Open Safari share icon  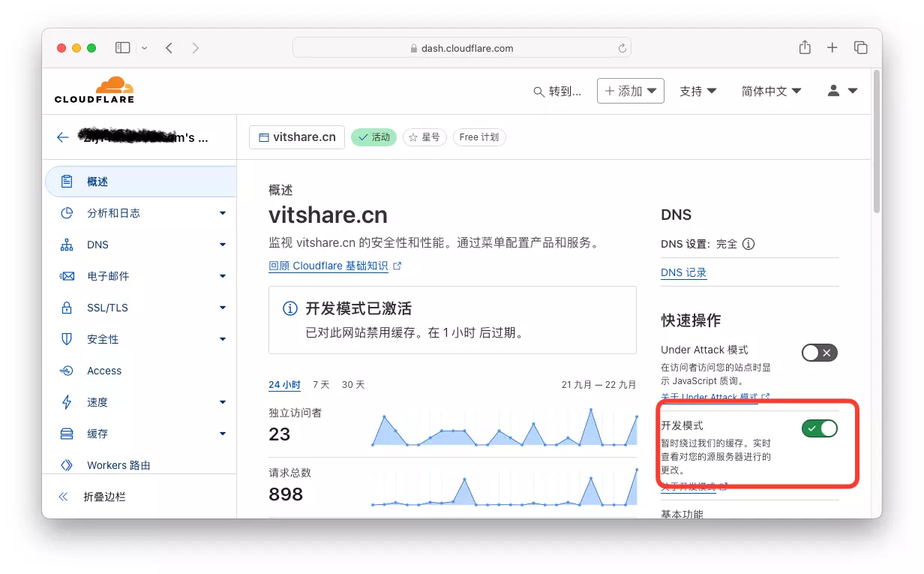point(805,47)
